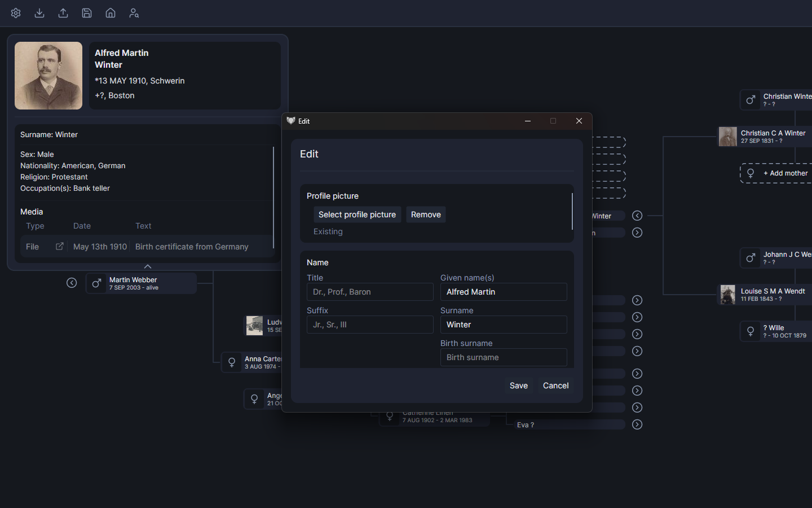Click the save floppy disk icon
Screen dimensions: 812x508
coord(87,13)
